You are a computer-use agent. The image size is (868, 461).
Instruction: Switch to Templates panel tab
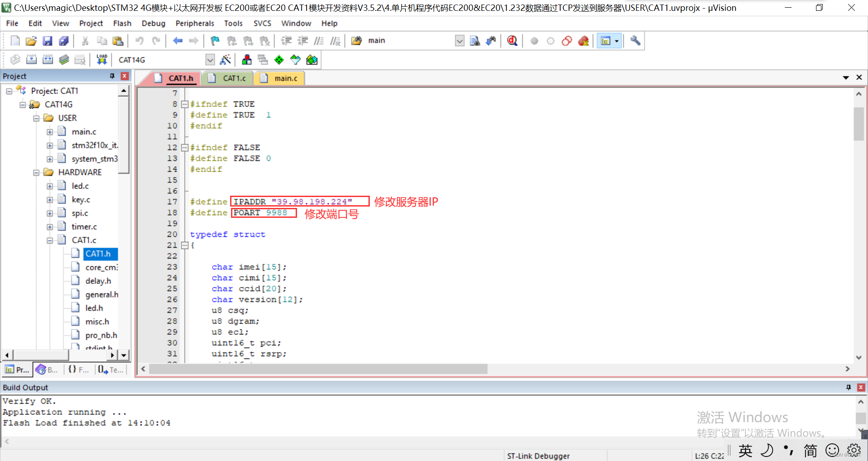point(110,370)
